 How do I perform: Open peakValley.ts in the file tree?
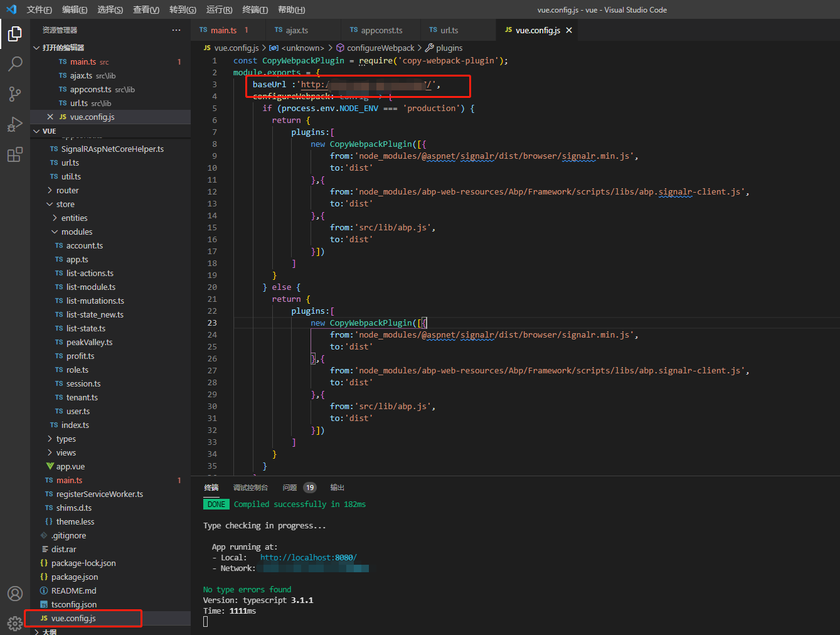(x=89, y=343)
